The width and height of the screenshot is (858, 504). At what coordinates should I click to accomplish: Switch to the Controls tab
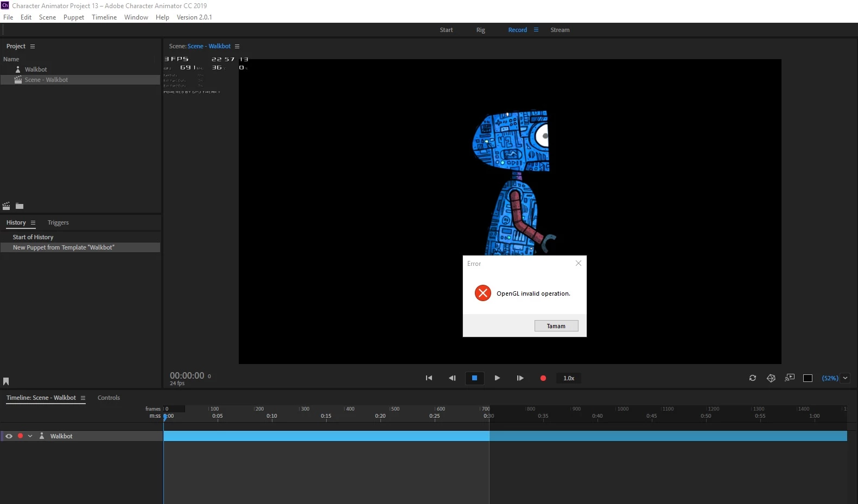(x=109, y=398)
